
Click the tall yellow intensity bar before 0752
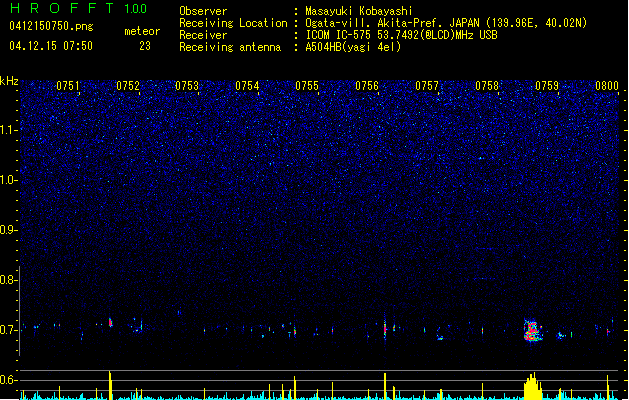[110, 385]
